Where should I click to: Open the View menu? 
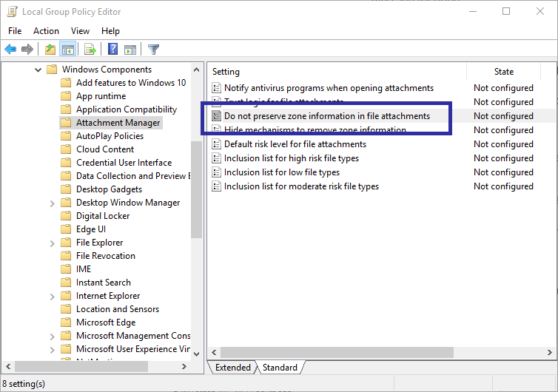pyautogui.click(x=80, y=31)
